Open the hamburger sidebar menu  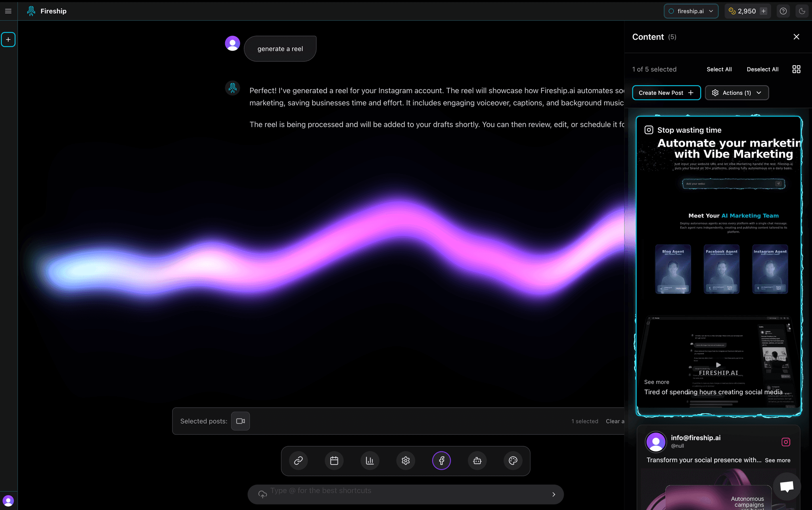[8, 11]
